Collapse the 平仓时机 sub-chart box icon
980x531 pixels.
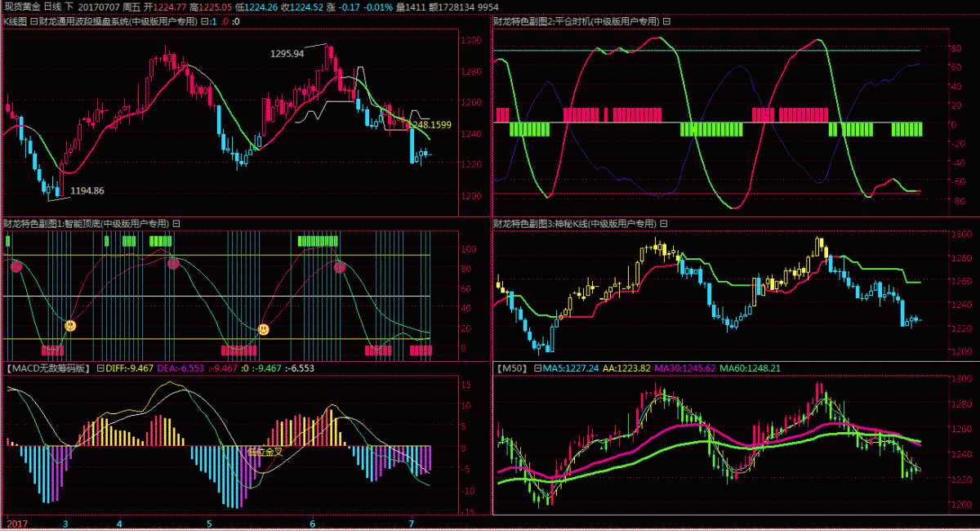coord(667,21)
